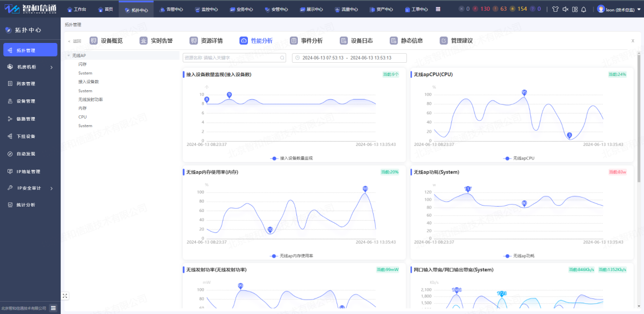Select the 内存 tree item
Viewport: 644px width, 314px height.
tap(83, 108)
